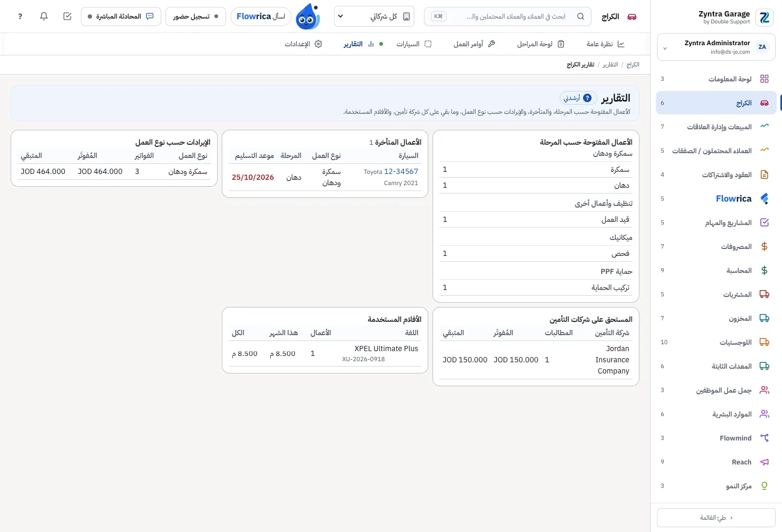782x532 pixels.
Task: Open the notifications bell icon
Action: 44,16
